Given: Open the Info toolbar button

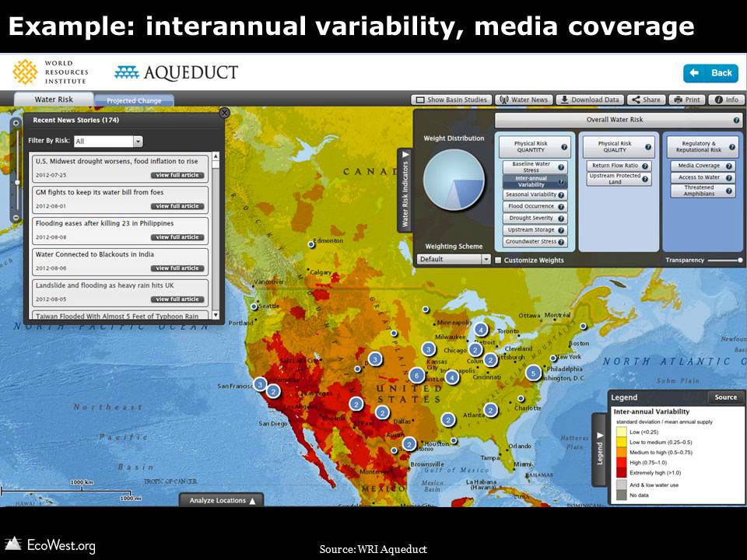Looking at the screenshot, I should [x=726, y=100].
